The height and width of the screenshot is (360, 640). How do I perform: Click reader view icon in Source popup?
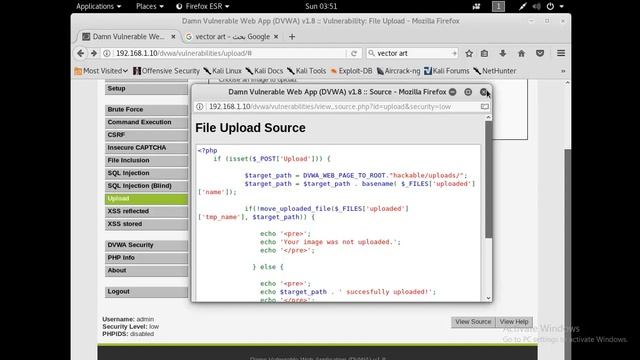pos(484,107)
